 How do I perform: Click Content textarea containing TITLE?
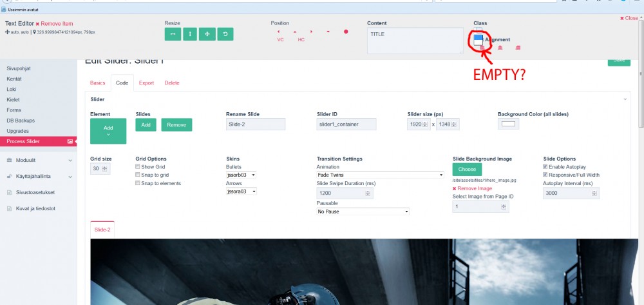pyautogui.click(x=415, y=41)
